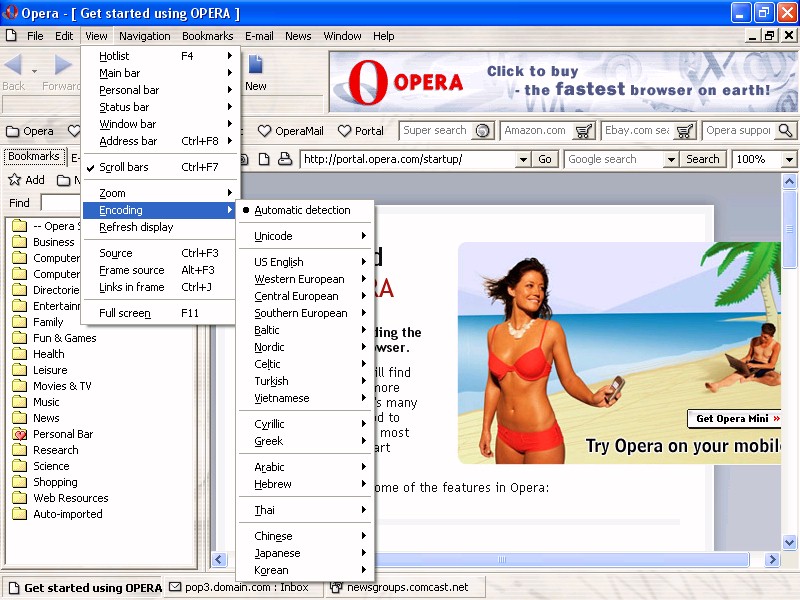Click the Add bookmark star icon
The image size is (800, 600).
coord(14,180)
